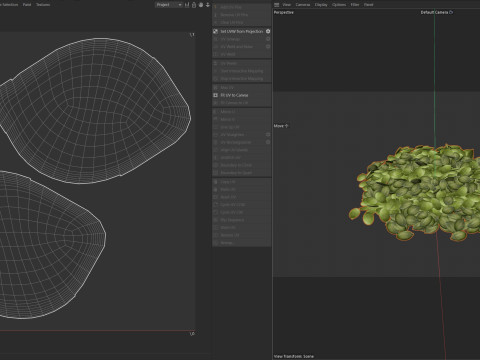Open the Default Camera selector
Viewport: 480px width, 360px height.
click(x=434, y=12)
